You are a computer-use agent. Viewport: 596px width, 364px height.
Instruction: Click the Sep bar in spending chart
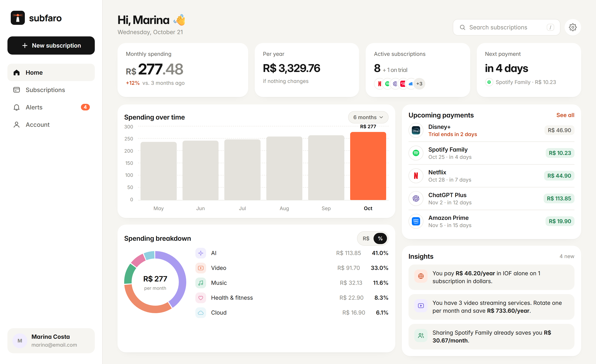pos(326,168)
